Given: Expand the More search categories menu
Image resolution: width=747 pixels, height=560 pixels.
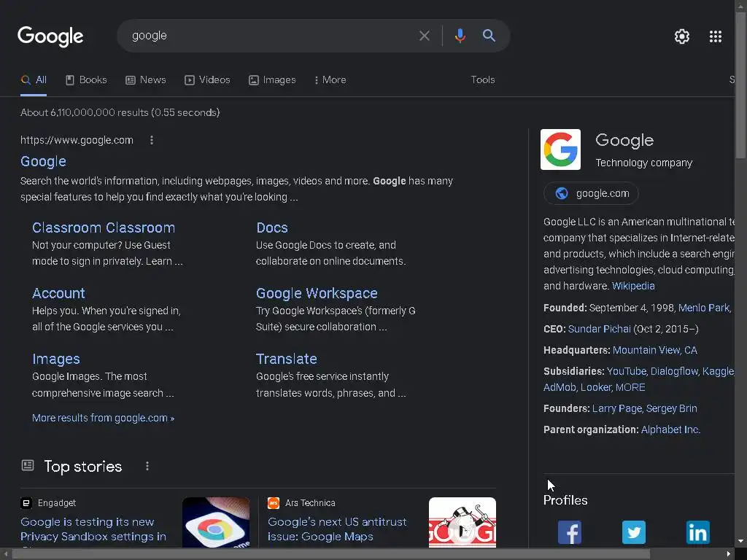Looking at the screenshot, I should coord(330,80).
